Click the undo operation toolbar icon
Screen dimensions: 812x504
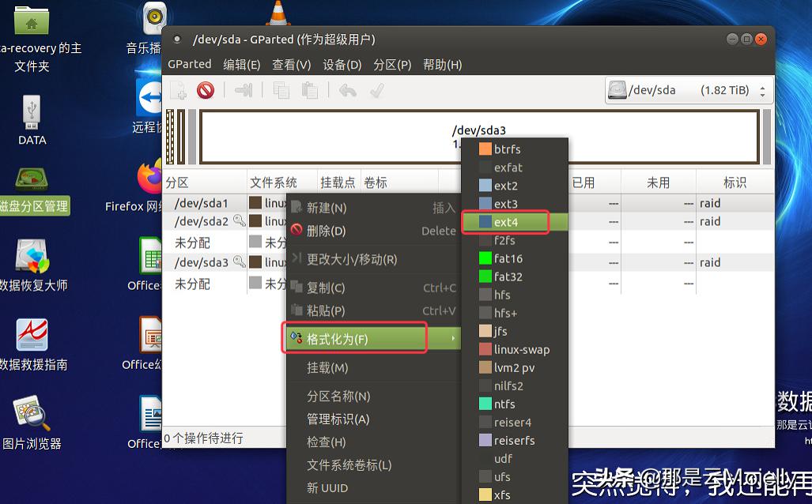[348, 90]
